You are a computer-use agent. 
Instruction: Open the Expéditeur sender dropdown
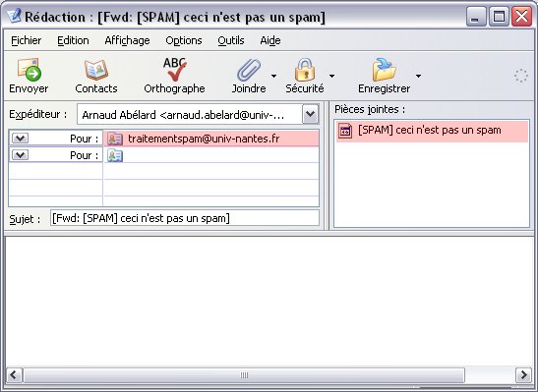pos(311,114)
